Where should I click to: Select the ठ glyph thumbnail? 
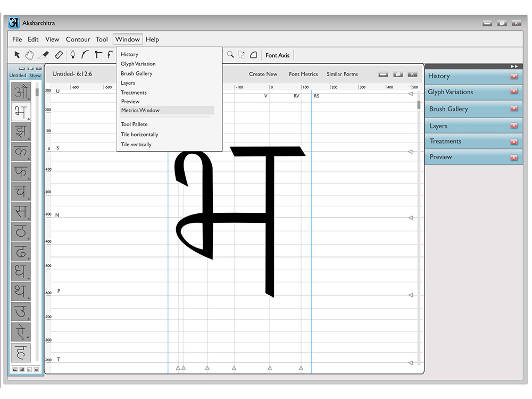click(x=21, y=231)
